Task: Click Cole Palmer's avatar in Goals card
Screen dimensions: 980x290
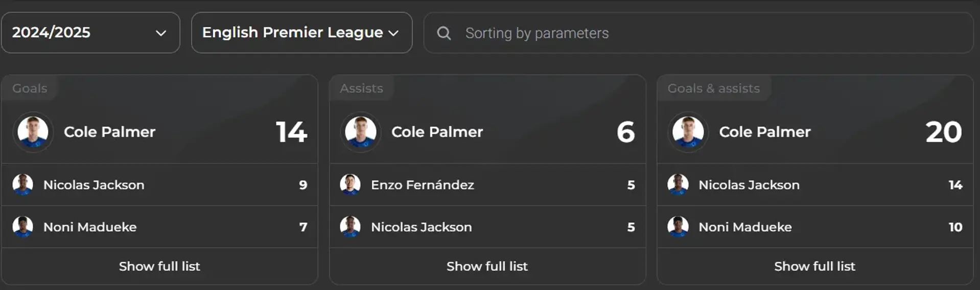Action: tap(33, 132)
